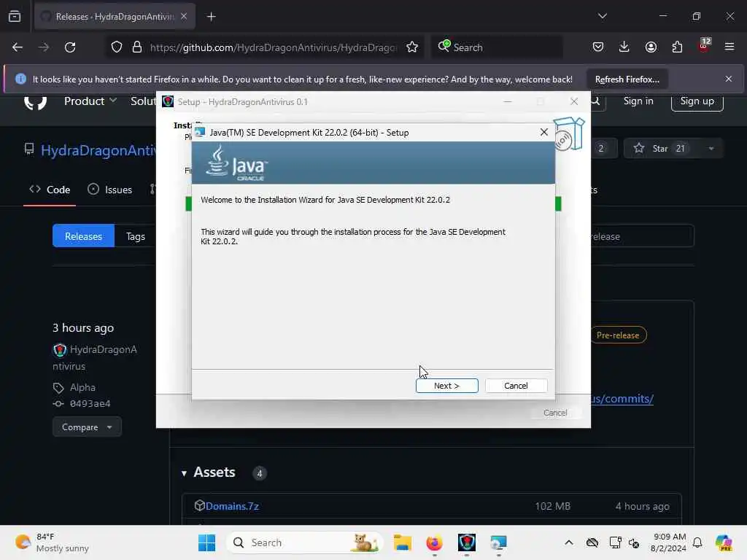
Task: Open the Compare dropdown
Action: pyautogui.click(x=87, y=427)
